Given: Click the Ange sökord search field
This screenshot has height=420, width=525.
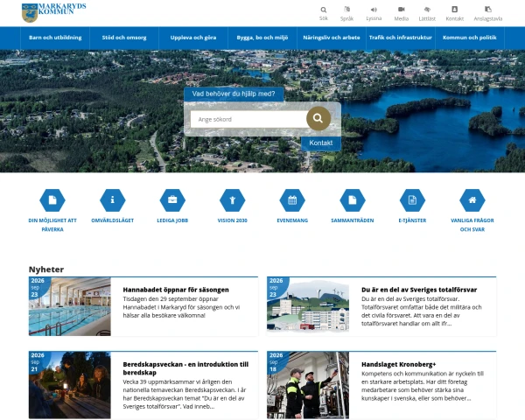Looking at the screenshot, I should 248,119.
